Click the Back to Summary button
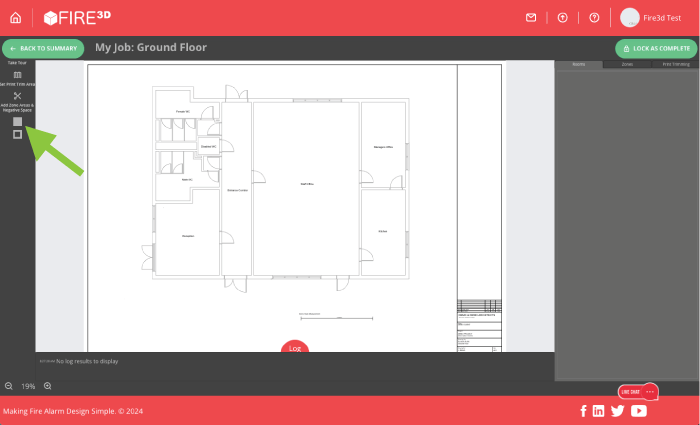The width and height of the screenshot is (700, 425). tap(43, 48)
